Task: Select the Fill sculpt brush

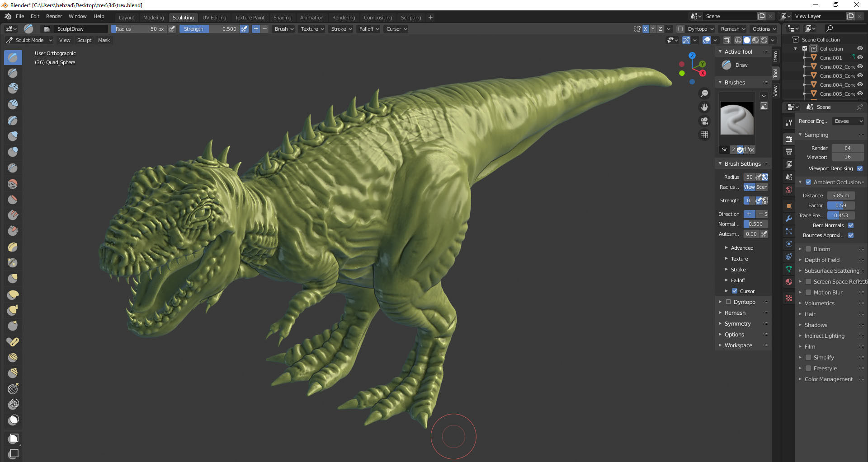Action: coord(13,215)
